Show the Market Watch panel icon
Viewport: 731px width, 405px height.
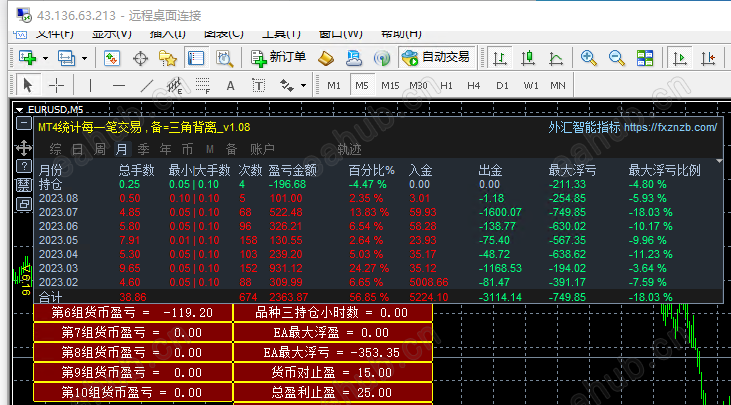(112, 58)
